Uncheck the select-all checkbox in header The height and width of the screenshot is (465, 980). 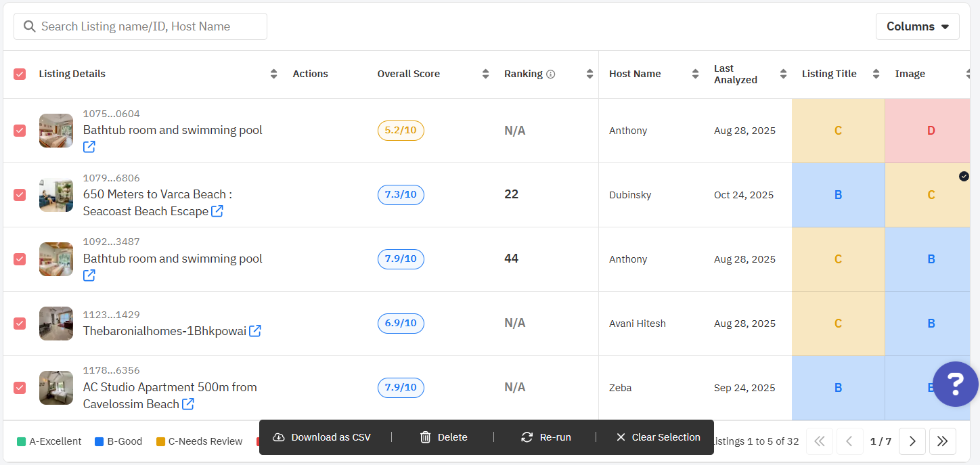[x=20, y=74]
